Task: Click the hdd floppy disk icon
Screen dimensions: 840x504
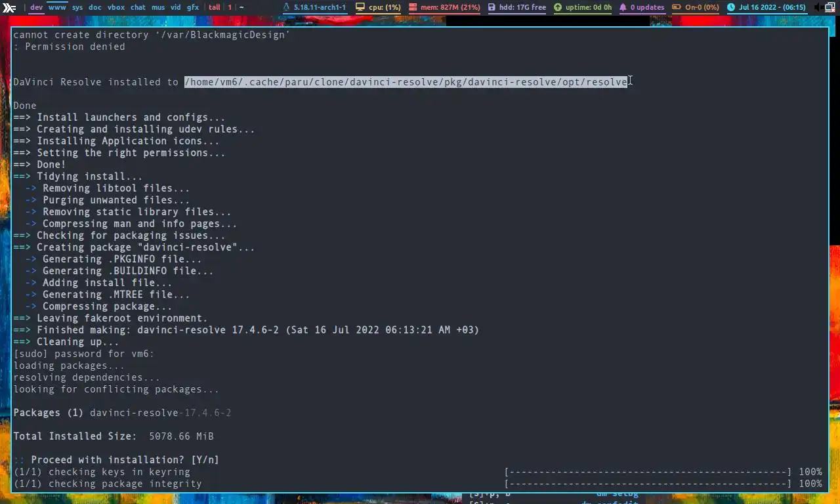Action: [x=492, y=8]
